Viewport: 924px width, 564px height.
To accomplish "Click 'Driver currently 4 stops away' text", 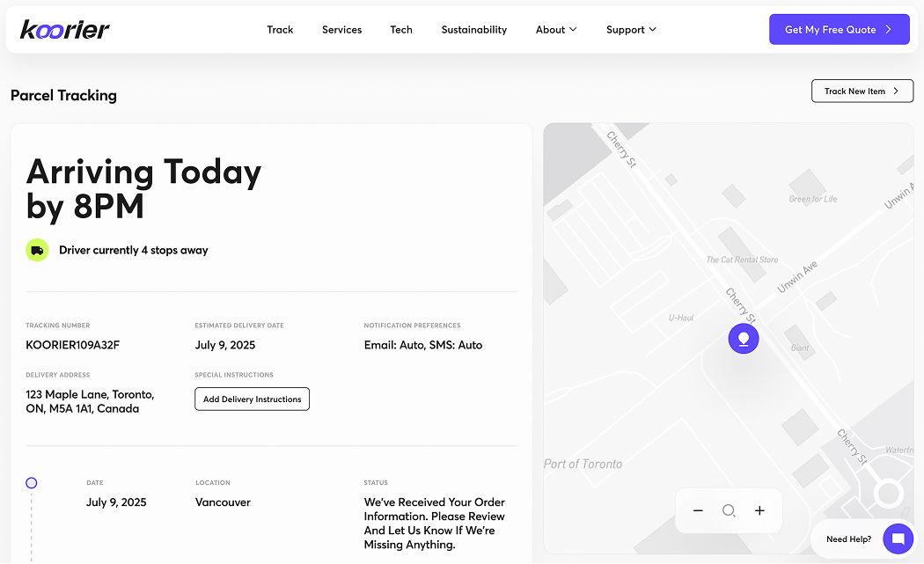I will click(x=134, y=251).
